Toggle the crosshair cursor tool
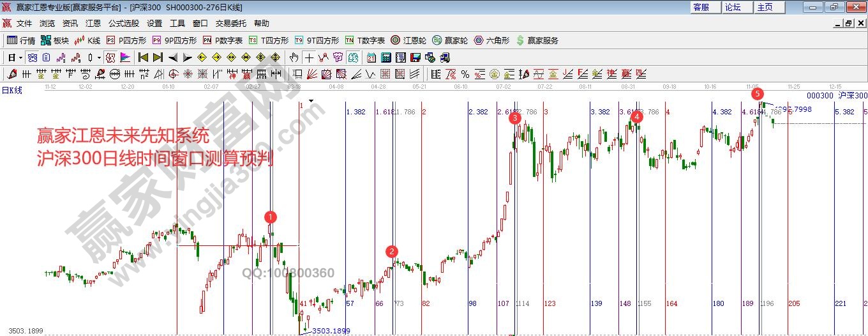 click(309, 57)
